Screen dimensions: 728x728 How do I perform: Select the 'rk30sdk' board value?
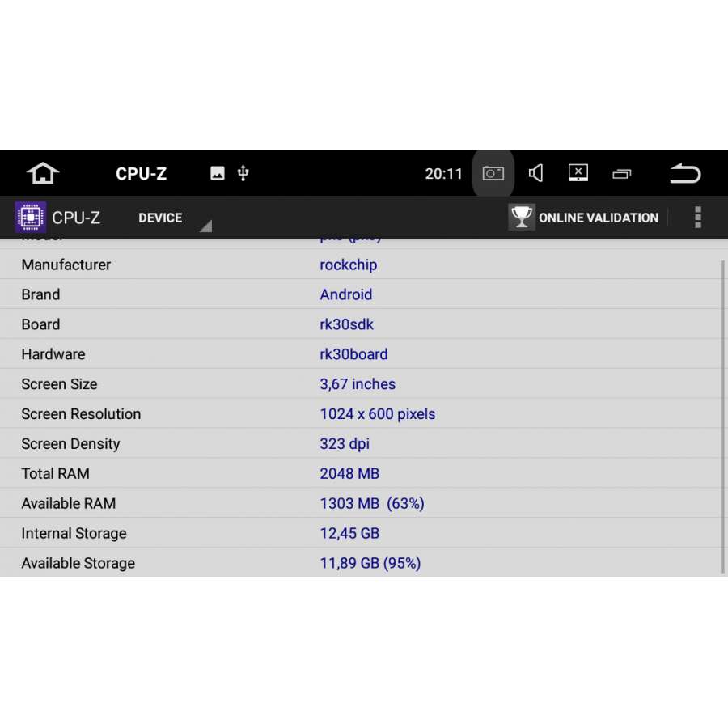[x=346, y=324]
